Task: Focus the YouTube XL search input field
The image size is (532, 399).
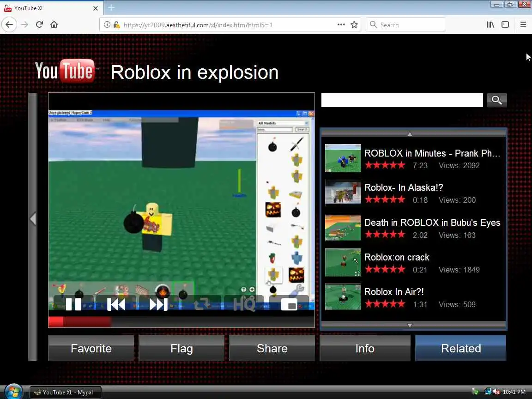Action: click(x=402, y=100)
